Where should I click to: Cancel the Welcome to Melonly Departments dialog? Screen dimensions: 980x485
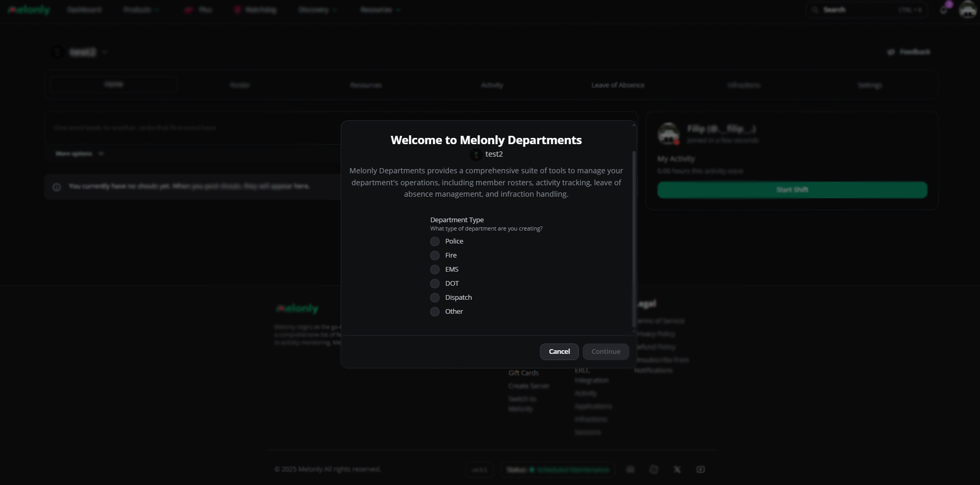559,352
